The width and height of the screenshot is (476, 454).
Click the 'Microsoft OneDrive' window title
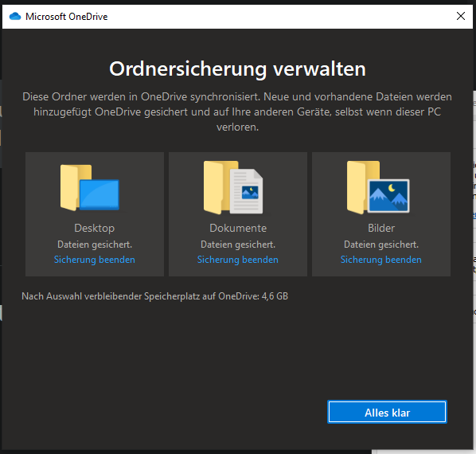[67, 17]
